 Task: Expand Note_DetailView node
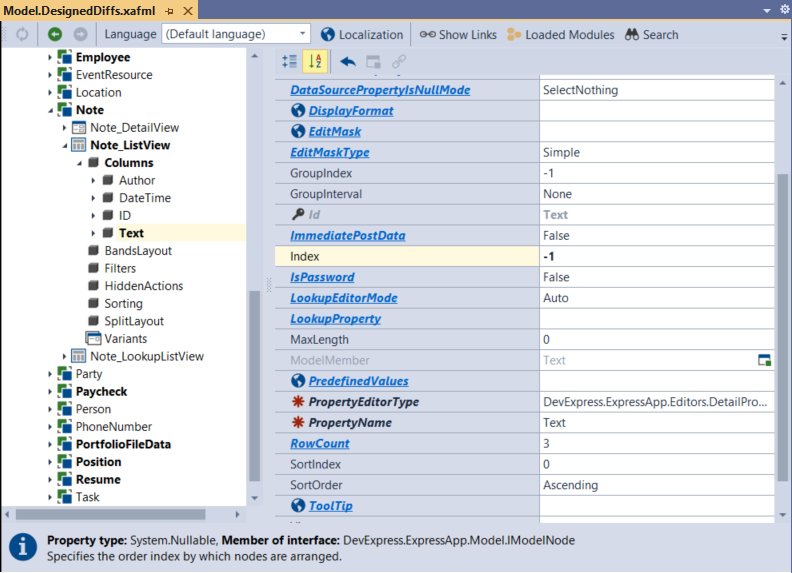[64, 128]
